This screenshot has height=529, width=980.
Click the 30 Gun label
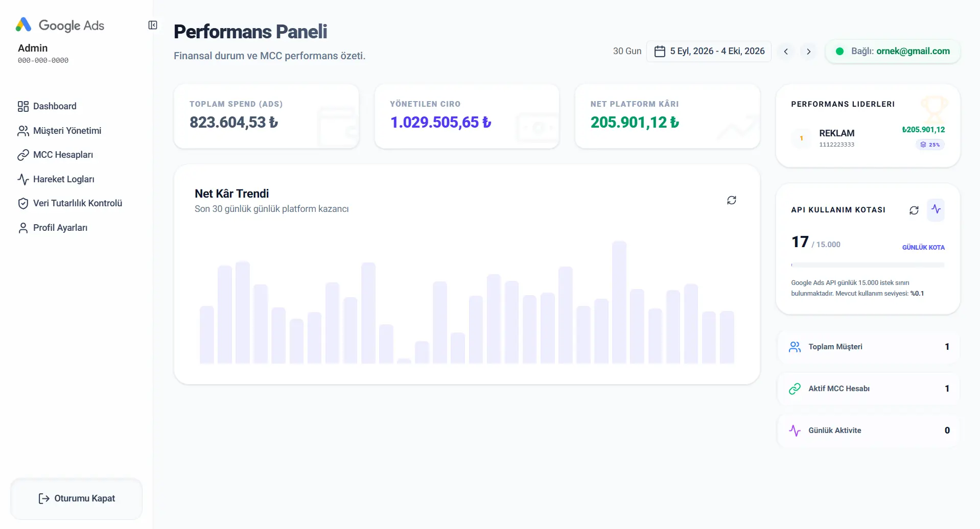627,51
